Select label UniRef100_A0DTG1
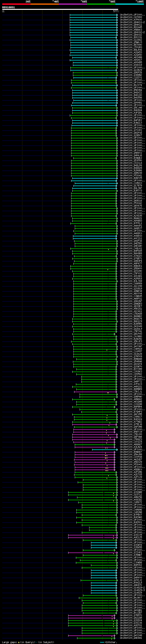Image resolution: width=146 pixels, height=644 pixels. (x=131, y=625)
